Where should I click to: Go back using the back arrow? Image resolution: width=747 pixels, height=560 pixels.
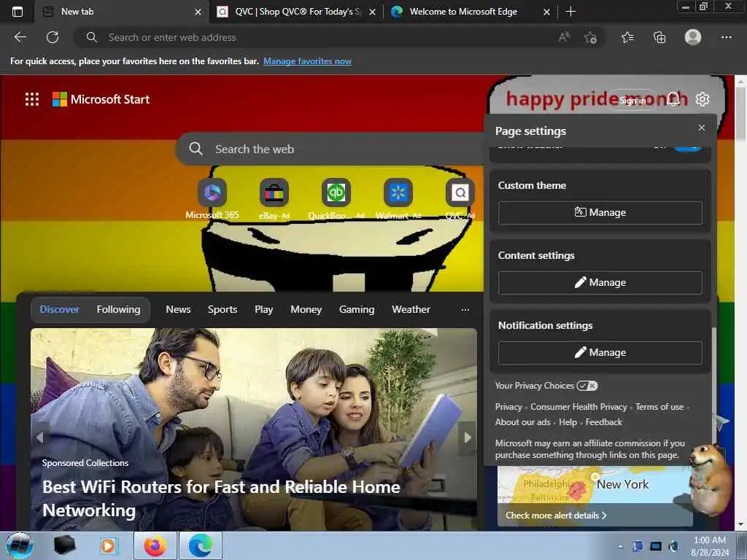[x=20, y=37]
